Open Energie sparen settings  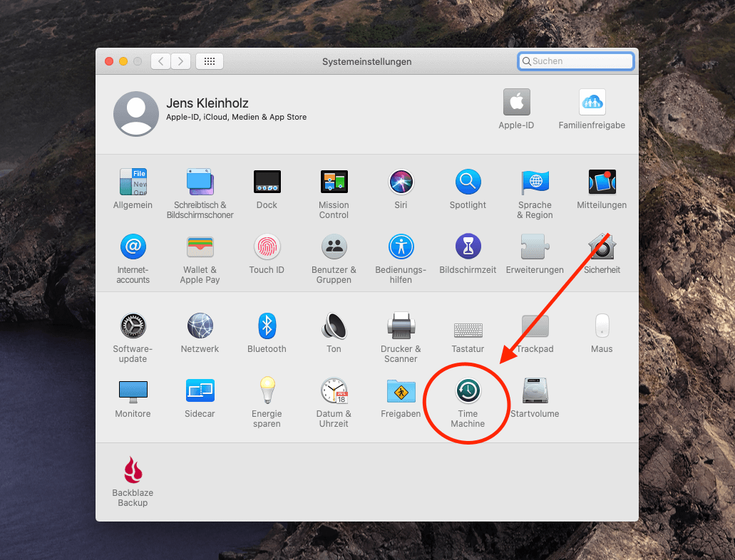267,391
